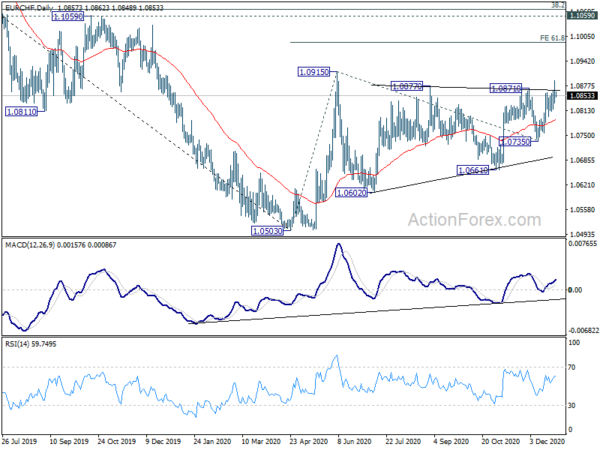This screenshot has width=600, height=450.
Task: Click the 24 Jan 2020 date label
Action: pos(212,441)
